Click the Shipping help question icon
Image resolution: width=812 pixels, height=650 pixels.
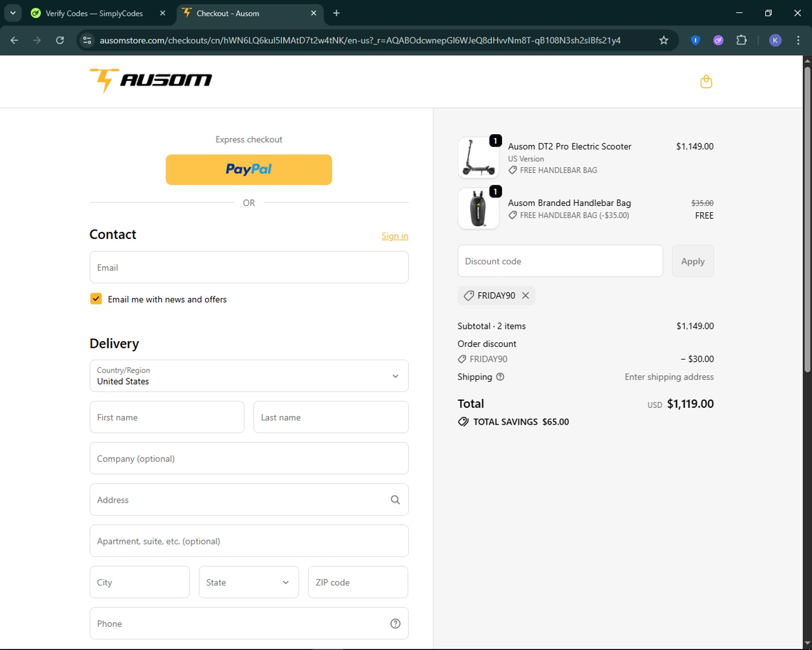pyautogui.click(x=500, y=377)
